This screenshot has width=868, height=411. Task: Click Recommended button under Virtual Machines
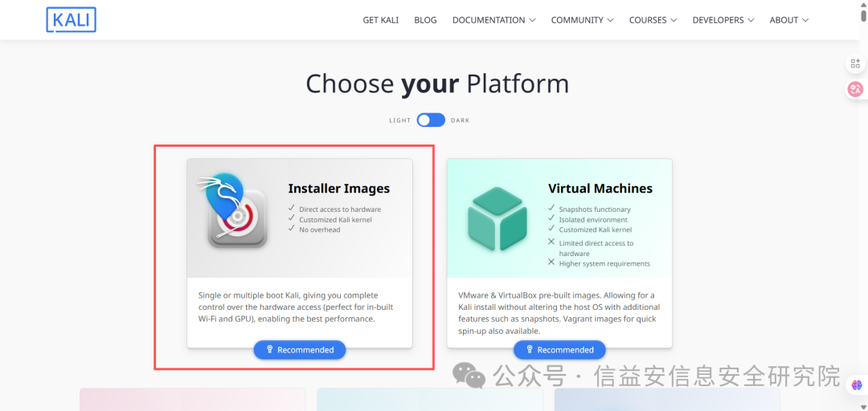[559, 350]
